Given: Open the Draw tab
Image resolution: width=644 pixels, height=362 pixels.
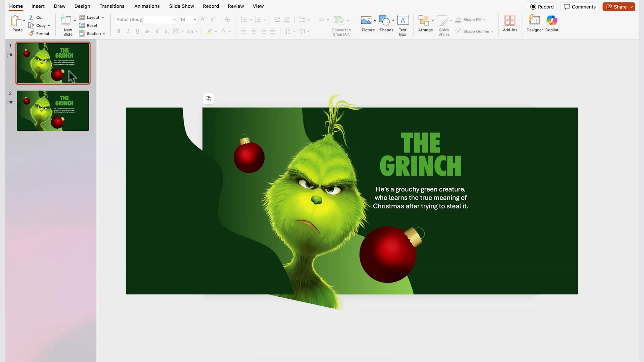Looking at the screenshot, I should tap(60, 6).
